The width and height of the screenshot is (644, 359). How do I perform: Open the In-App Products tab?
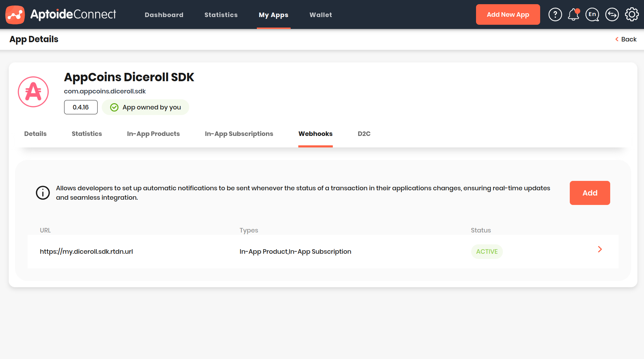click(153, 134)
